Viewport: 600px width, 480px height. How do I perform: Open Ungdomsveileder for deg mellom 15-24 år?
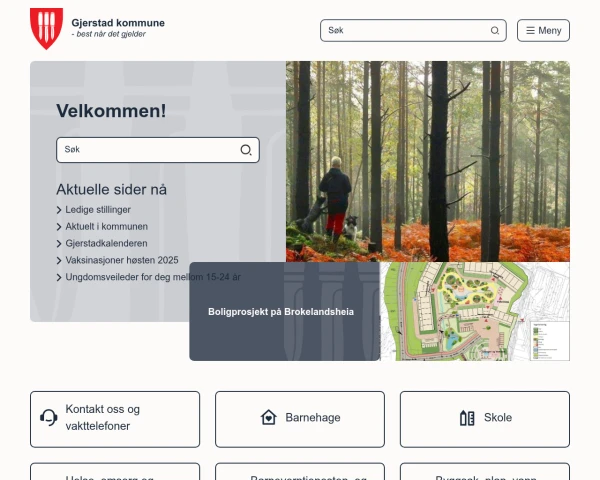click(152, 276)
